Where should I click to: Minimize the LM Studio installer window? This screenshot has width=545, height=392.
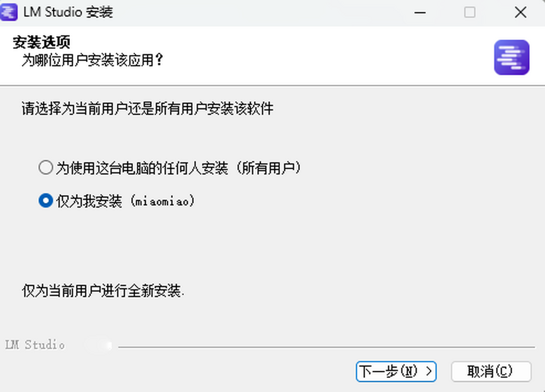tap(420, 12)
